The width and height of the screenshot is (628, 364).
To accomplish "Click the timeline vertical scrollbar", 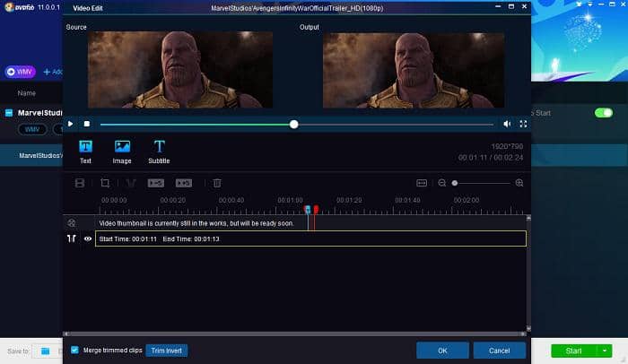I will point(528,273).
